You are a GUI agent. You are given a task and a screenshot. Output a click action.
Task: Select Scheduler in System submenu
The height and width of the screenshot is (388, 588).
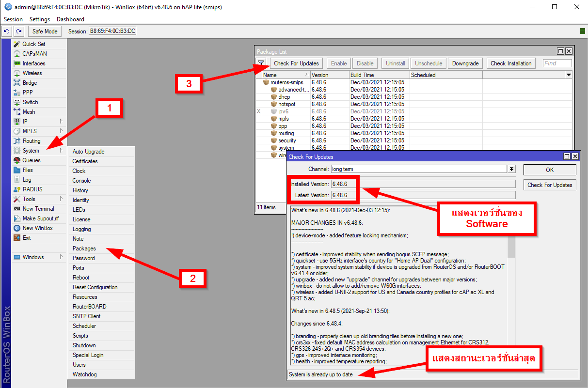(x=101, y=326)
